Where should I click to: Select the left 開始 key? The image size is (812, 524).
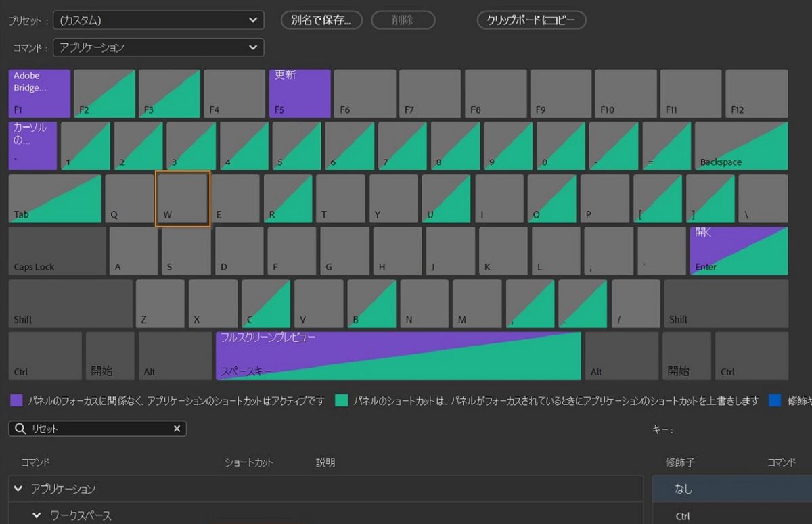pyautogui.click(x=110, y=356)
